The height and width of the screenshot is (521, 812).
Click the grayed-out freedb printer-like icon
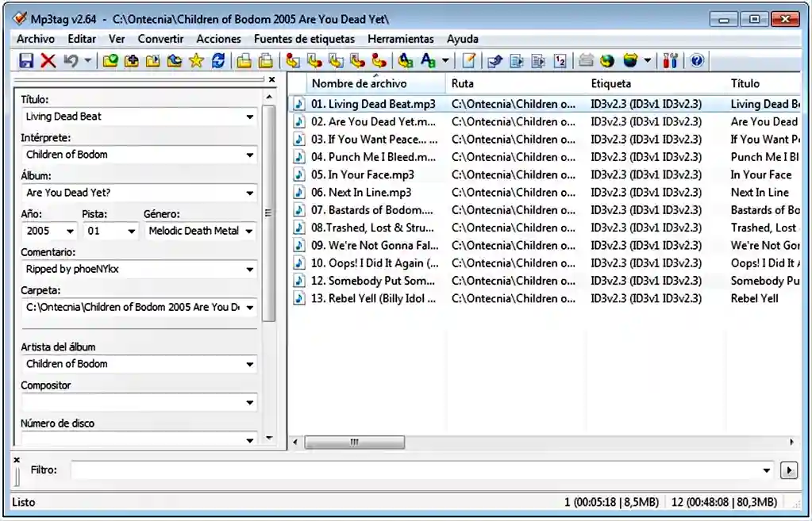(x=586, y=60)
